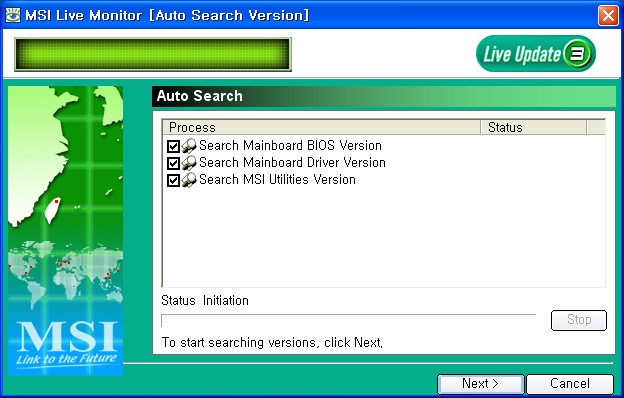Click magnifier icon beside Search Mainboard BIOS Version
Image resolution: width=624 pixels, height=398 pixels.
189,146
